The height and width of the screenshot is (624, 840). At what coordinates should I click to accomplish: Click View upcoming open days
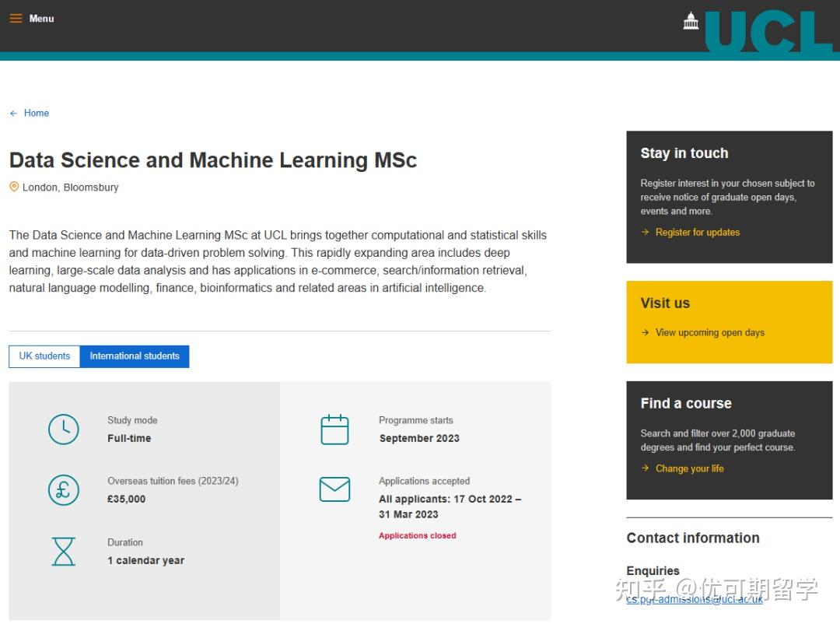pos(709,332)
